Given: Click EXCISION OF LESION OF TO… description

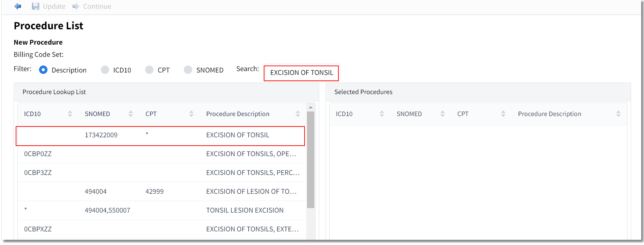Looking at the screenshot, I should (x=251, y=191).
